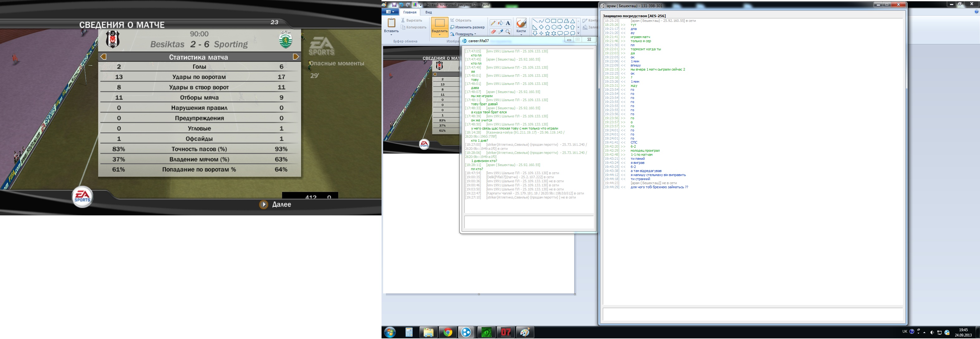Image resolution: width=980 pixels, height=339 pixels.
Task: Open Windows Explorer from the taskbar
Action: (428, 332)
